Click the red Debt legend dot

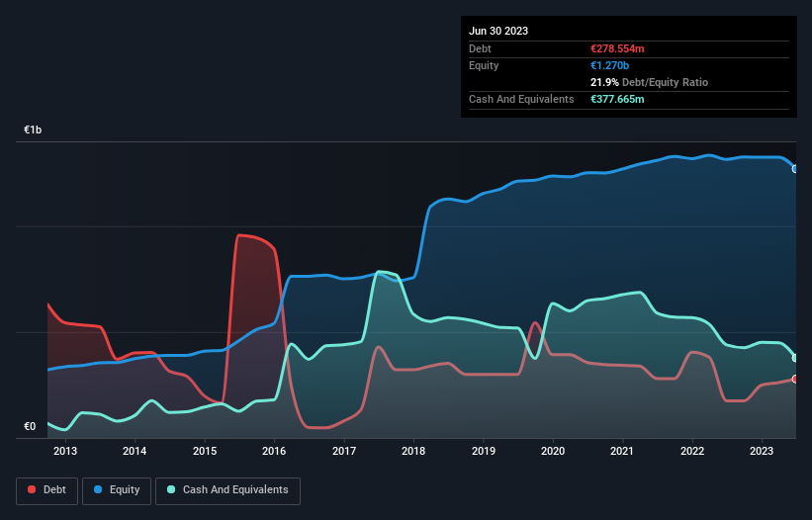tap(32, 489)
